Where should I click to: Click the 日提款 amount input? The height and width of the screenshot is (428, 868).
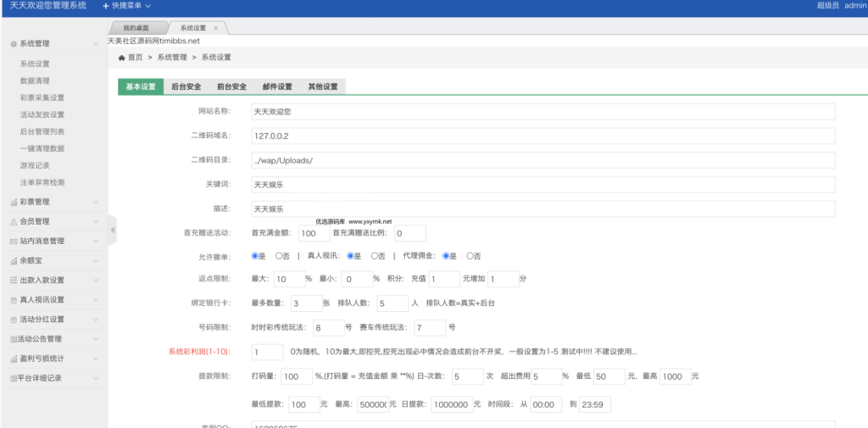452,405
